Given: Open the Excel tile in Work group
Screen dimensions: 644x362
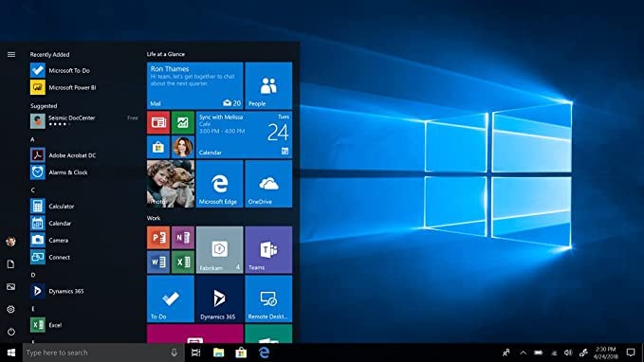Looking at the screenshot, I should coord(183,262).
